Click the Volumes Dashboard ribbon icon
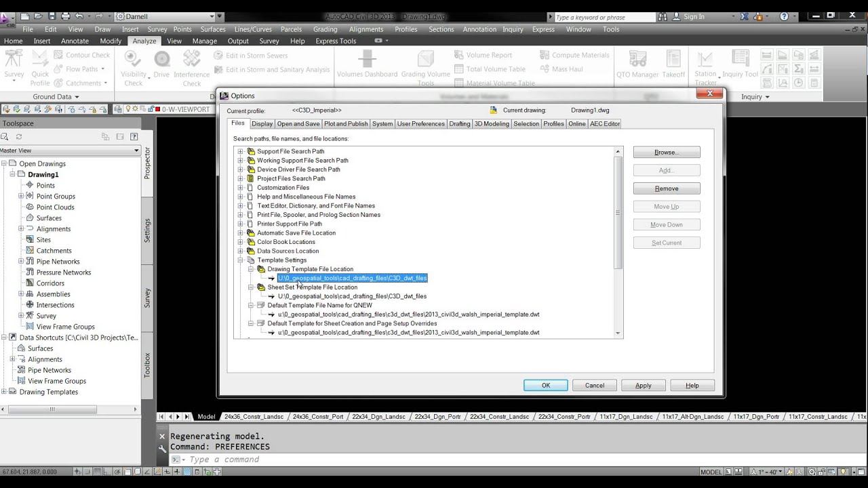Image resolution: width=868 pixels, height=488 pixels. (x=367, y=59)
